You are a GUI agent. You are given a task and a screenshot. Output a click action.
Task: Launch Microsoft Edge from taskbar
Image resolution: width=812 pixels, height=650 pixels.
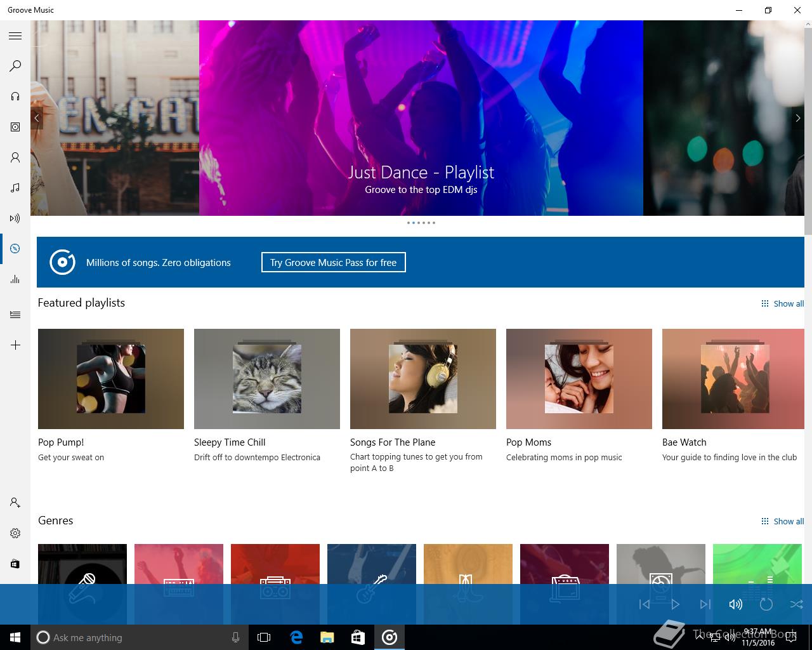tap(296, 637)
